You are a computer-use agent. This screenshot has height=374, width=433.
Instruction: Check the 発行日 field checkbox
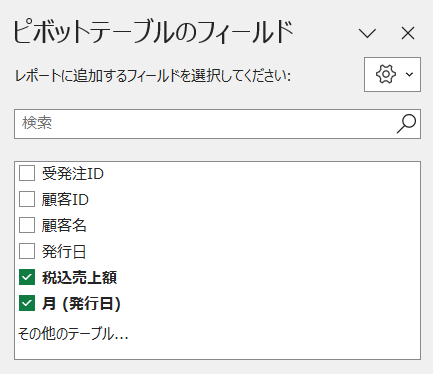[x=27, y=251]
